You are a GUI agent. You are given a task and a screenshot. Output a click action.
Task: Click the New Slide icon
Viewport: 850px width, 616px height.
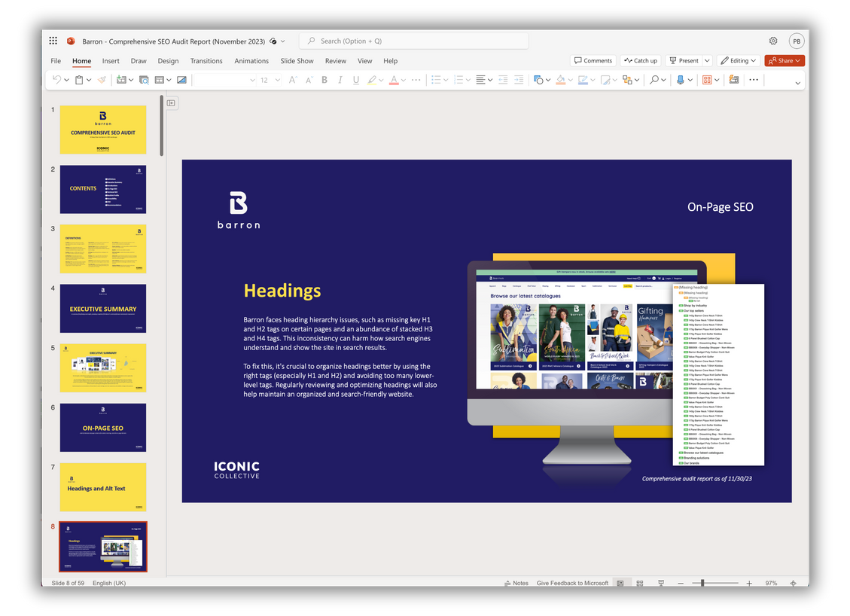click(121, 80)
